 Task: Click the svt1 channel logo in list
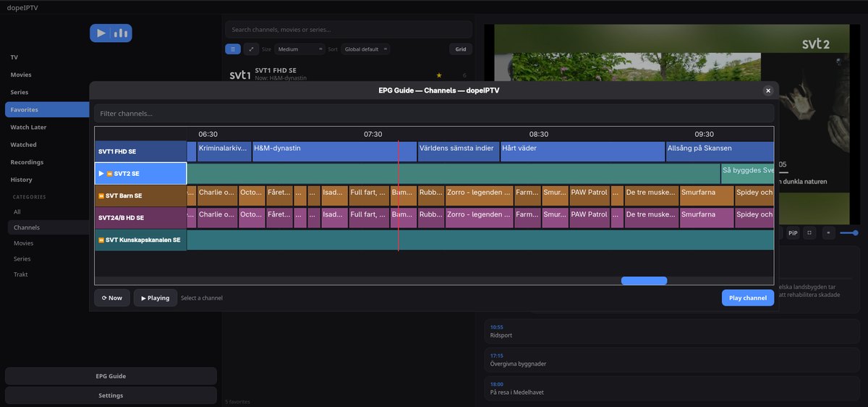239,75
